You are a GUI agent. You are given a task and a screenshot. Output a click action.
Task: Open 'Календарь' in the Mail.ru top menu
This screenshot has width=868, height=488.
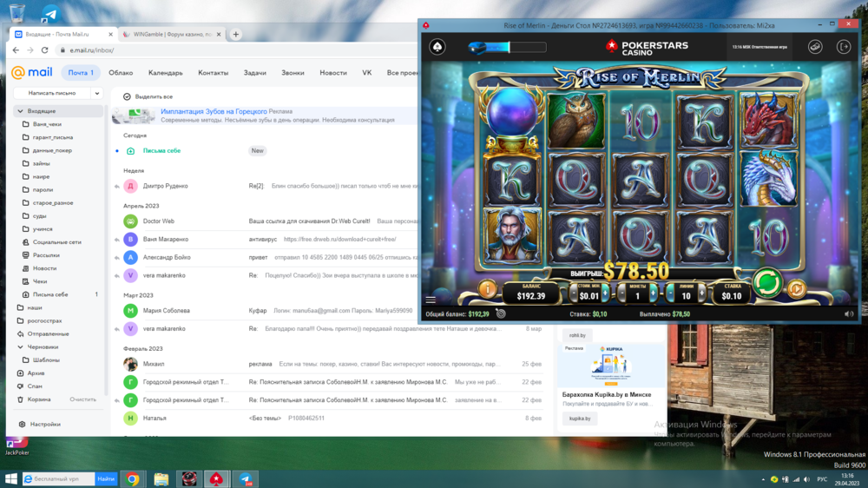coord(165,73)
